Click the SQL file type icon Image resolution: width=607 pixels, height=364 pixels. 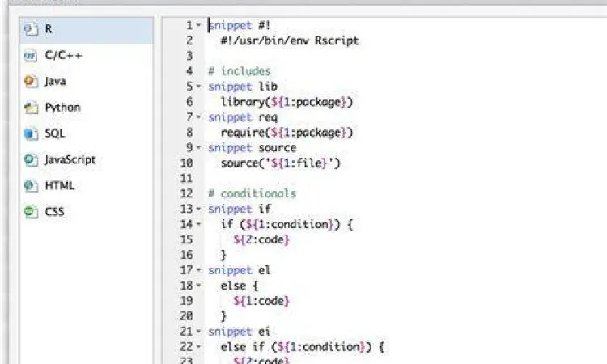point(31,133)
